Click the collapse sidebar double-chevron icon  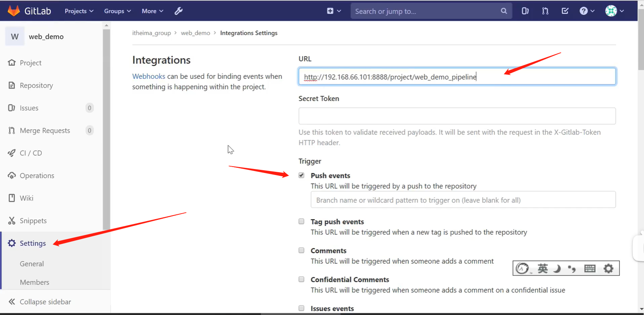12,302
